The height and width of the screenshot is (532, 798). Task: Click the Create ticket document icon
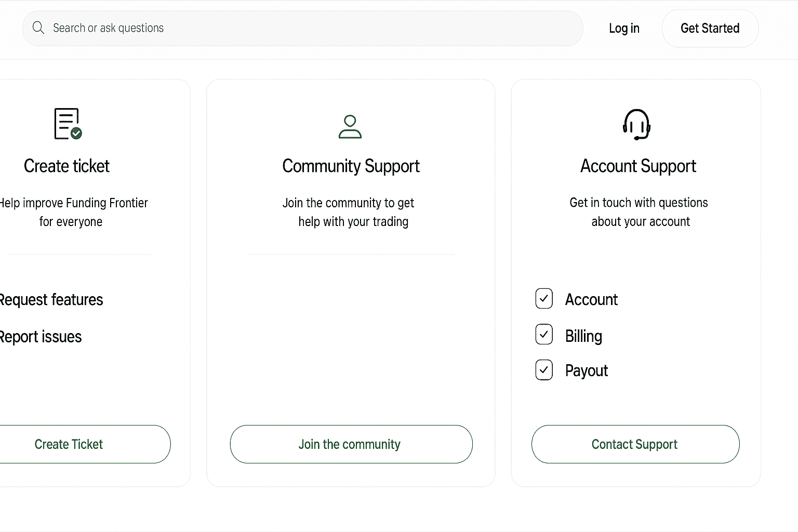pos(68,124)
